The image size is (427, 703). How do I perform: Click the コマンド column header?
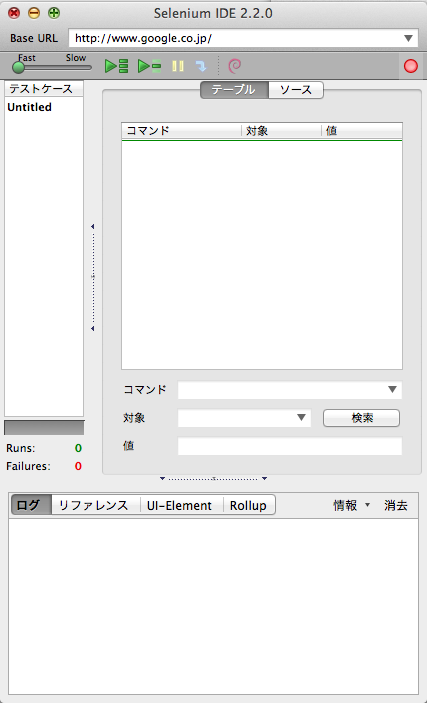coord(181,131)
